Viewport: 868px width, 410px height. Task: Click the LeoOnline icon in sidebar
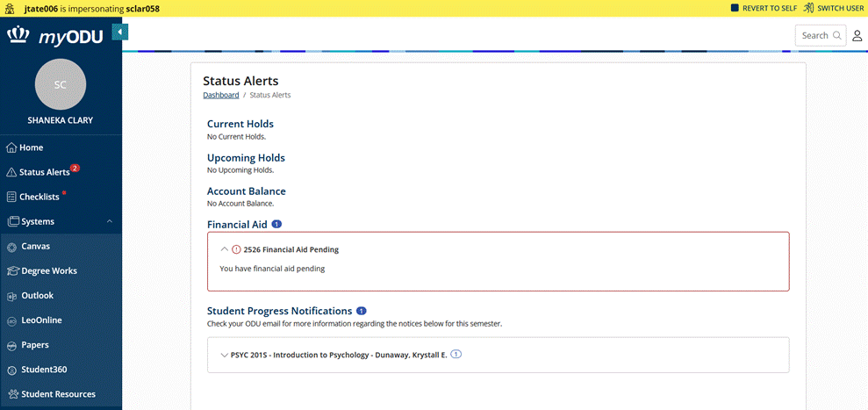11,320
